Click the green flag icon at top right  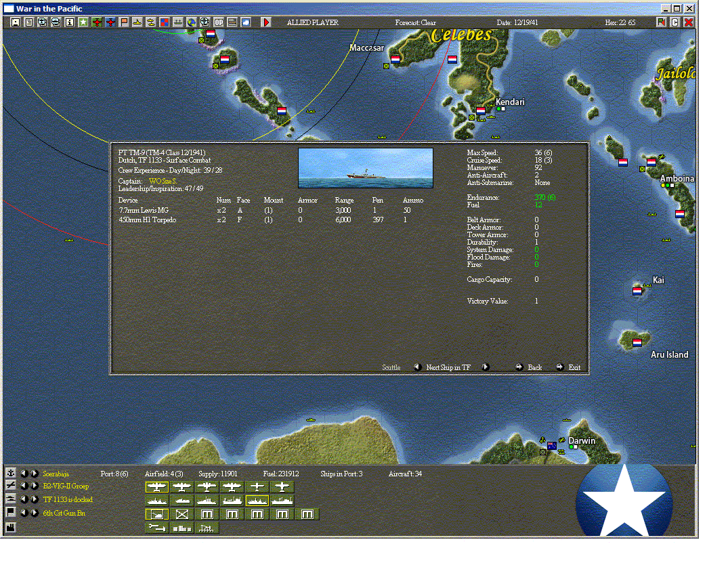tap(661, 22)
